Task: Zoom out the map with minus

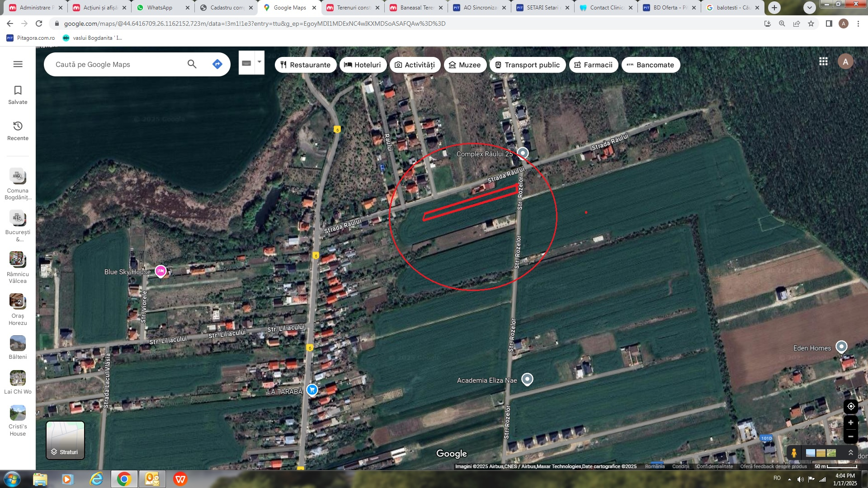Action: coord(850,436)
